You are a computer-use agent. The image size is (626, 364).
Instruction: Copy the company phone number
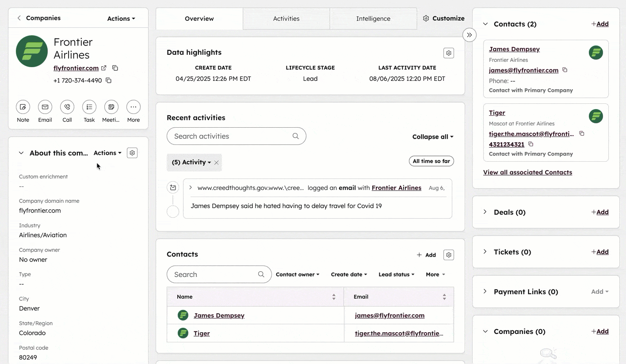coord(108,80)
